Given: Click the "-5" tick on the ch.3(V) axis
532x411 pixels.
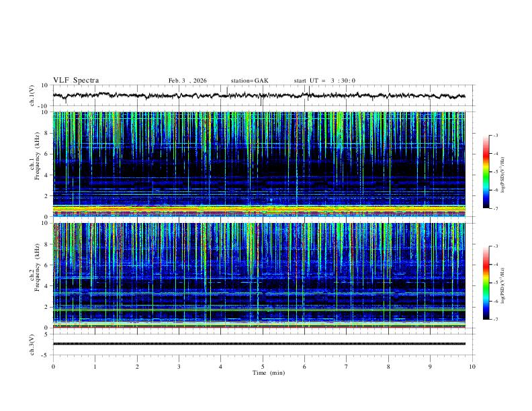Looking at the screenshot, I should coord(46,355).
